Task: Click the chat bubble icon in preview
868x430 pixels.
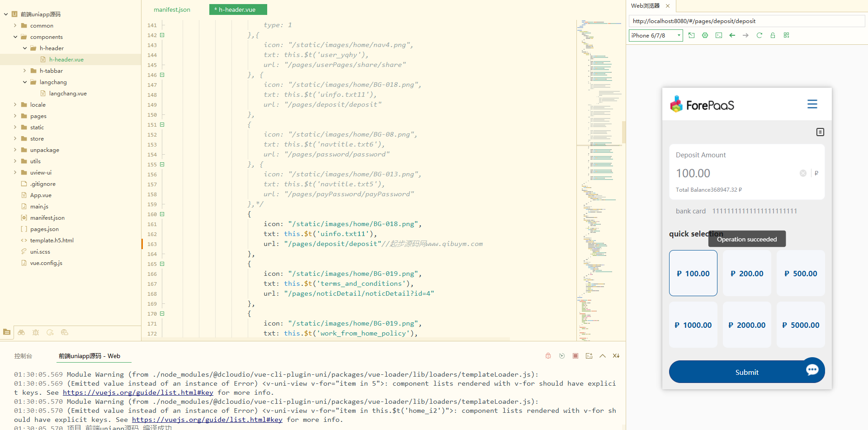Action: tap(812, 370)
